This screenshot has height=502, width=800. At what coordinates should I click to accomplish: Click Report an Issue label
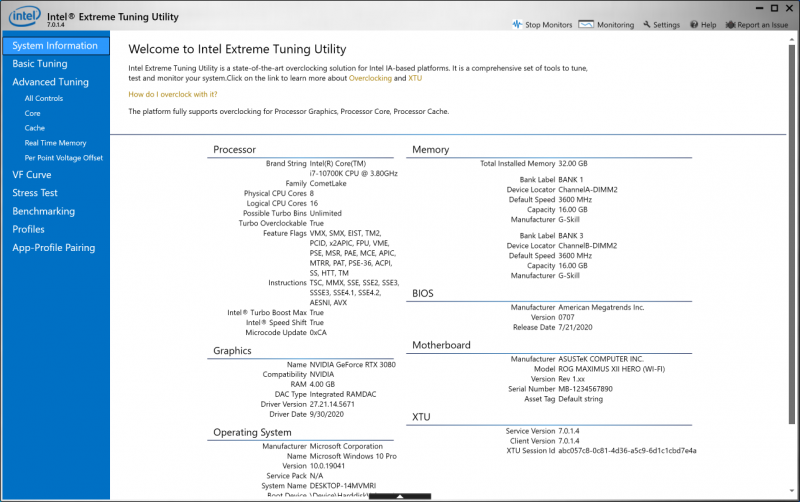(x=762, y=24)
